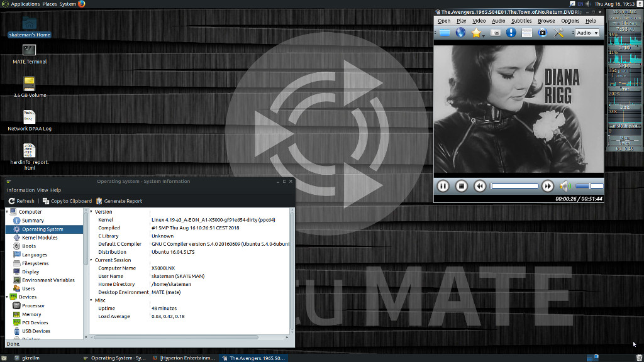Open the favorites star icon in SMPlayer
The width and height of the screenshot is (644, 362).
pos(475,33)
